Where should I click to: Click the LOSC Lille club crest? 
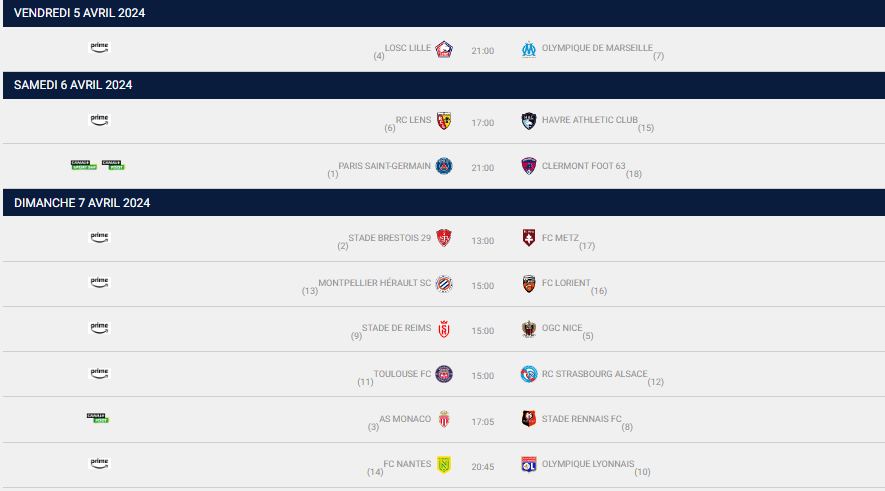tap(444, 50)
